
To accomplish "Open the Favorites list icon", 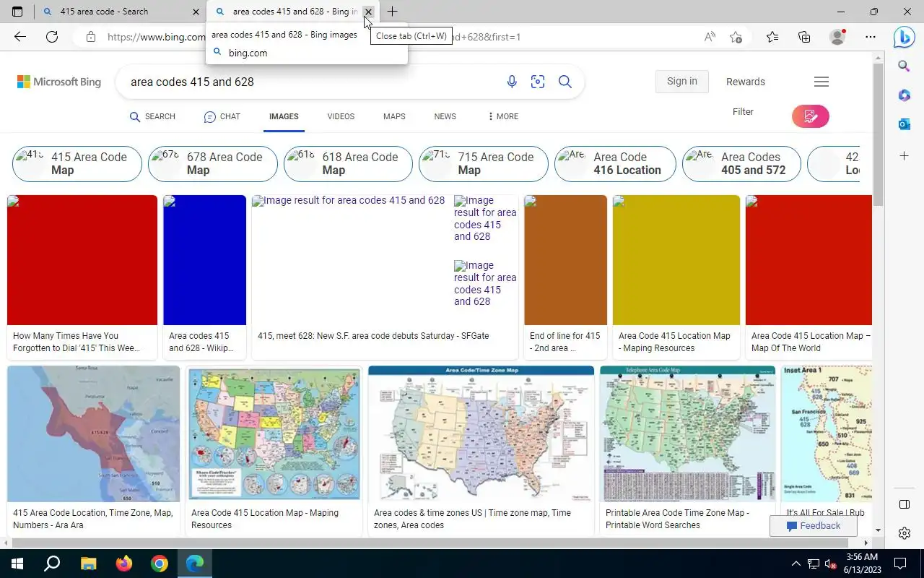I will click(x=772, y=37).
